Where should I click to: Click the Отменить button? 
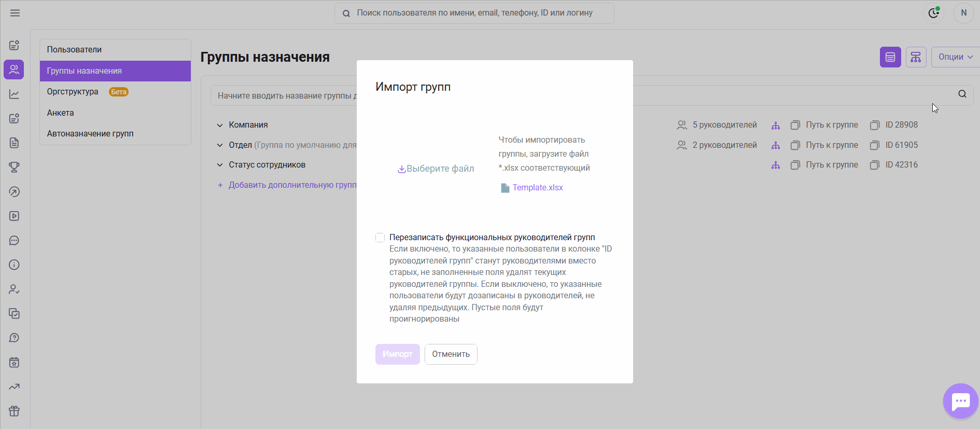[451, 354]
